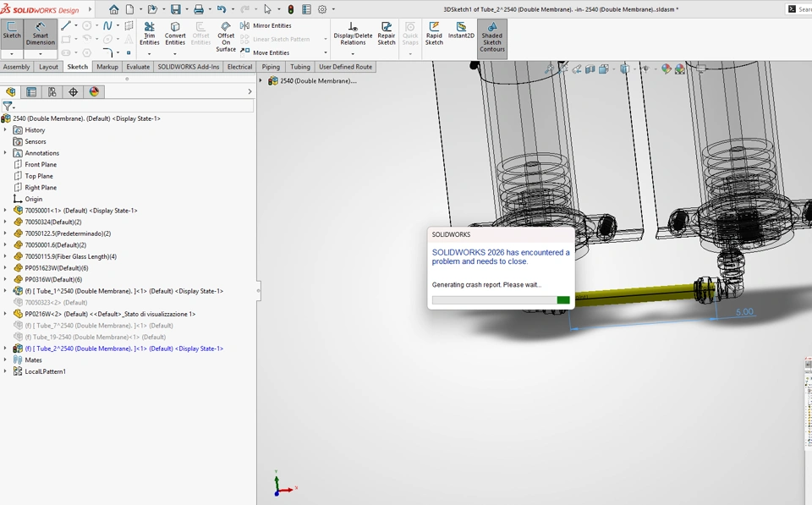Viewport: 812px width, 505px height.
Task: Expand the History tree node
Action: point(5,130)
